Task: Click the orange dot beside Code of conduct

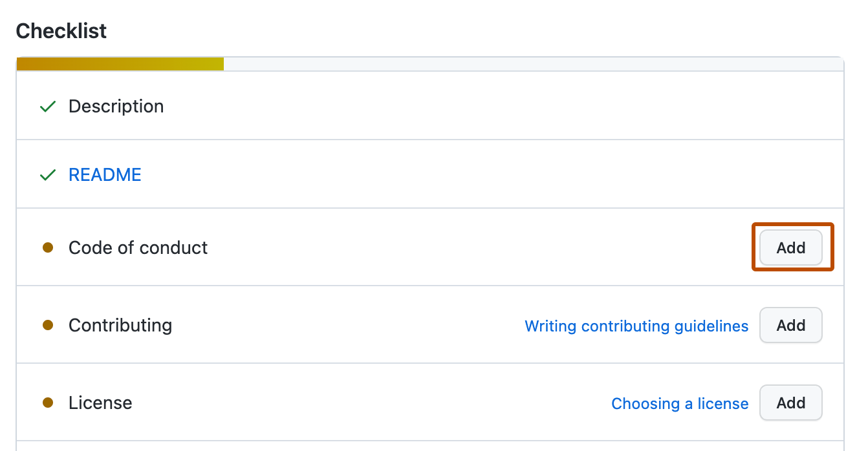Action: [48, 247]
